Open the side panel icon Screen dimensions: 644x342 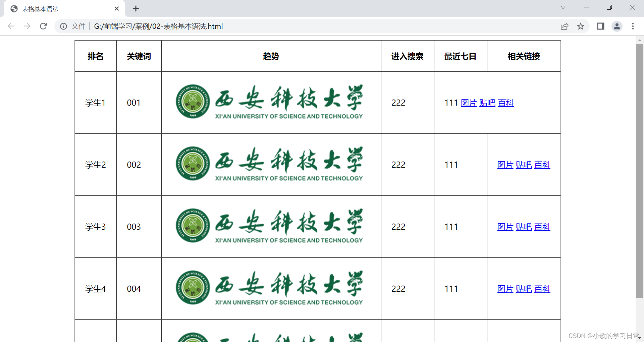(600, 26)
